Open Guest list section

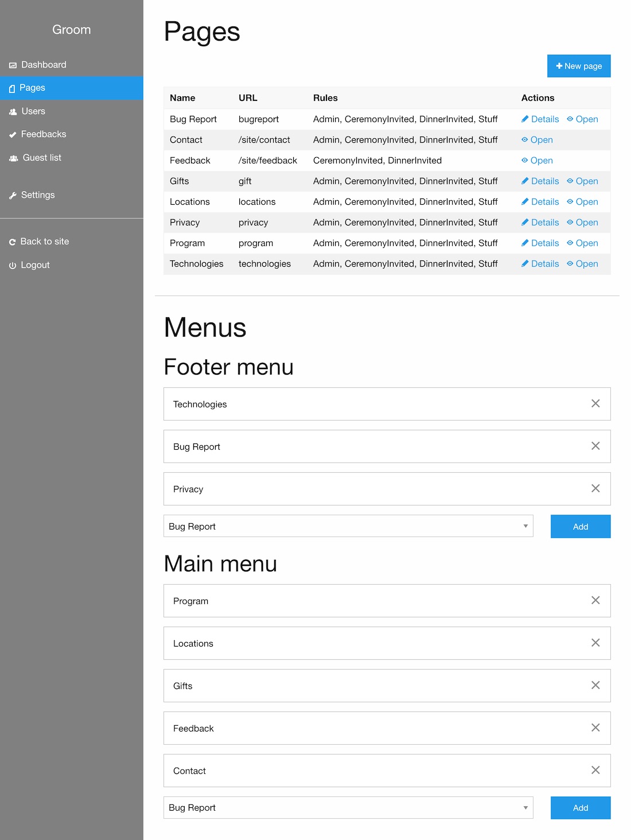(x=71, y=158)
